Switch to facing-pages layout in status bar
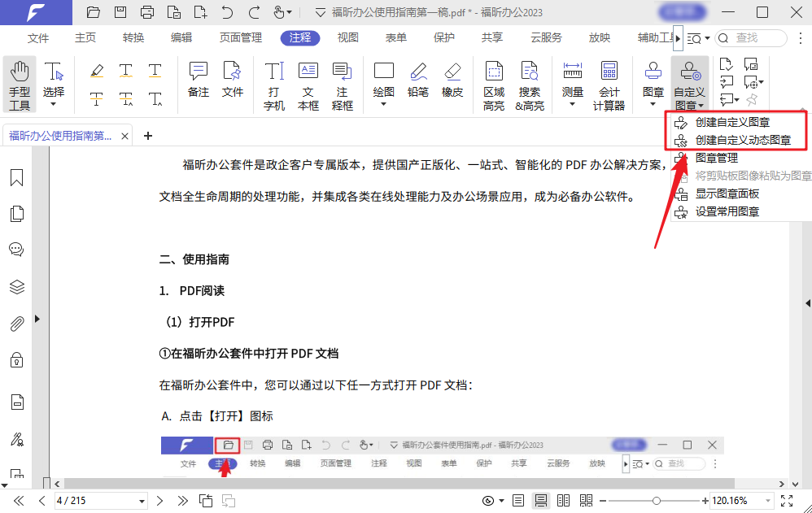Viewport: 812px width, 513px height. (x=563, y=500)
